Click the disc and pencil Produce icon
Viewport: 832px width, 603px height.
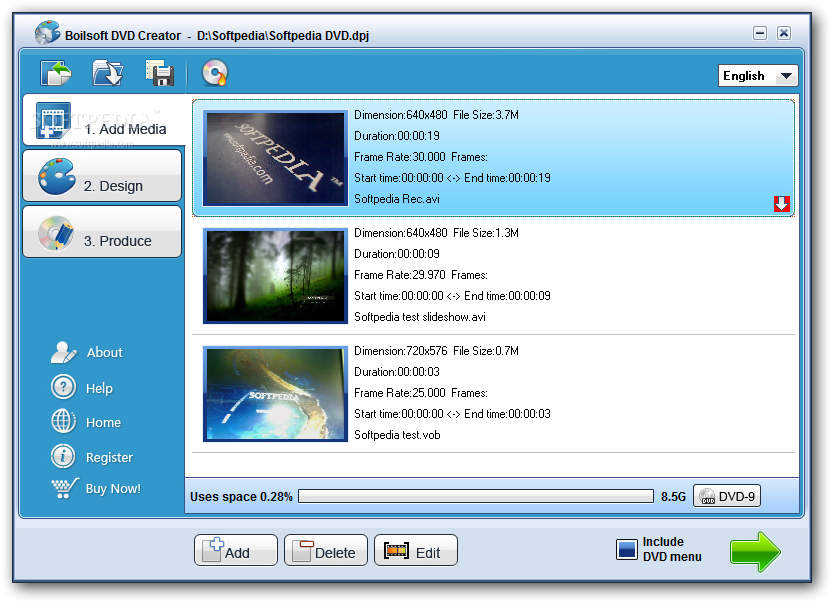pyautogui.click(x=56, y=233)
